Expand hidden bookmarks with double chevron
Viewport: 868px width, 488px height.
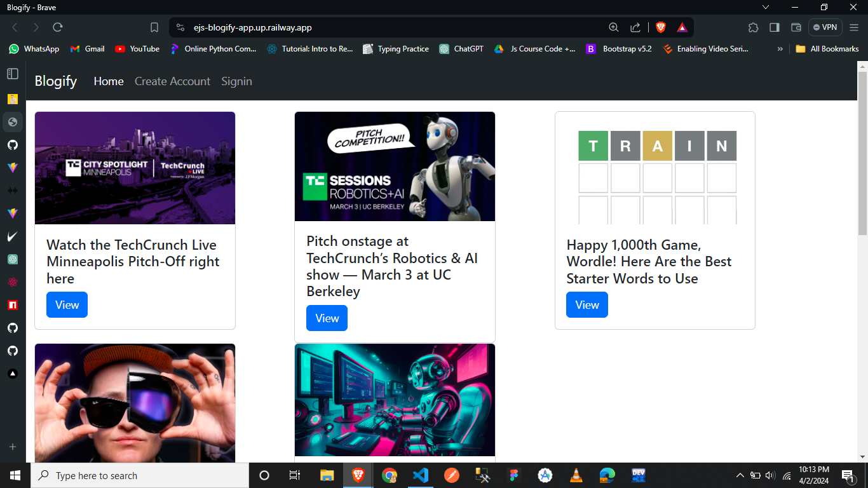780,49
